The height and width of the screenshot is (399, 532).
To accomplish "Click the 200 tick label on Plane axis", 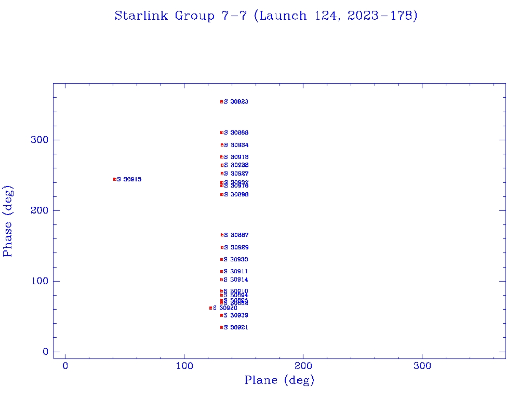I will (303, 366).
